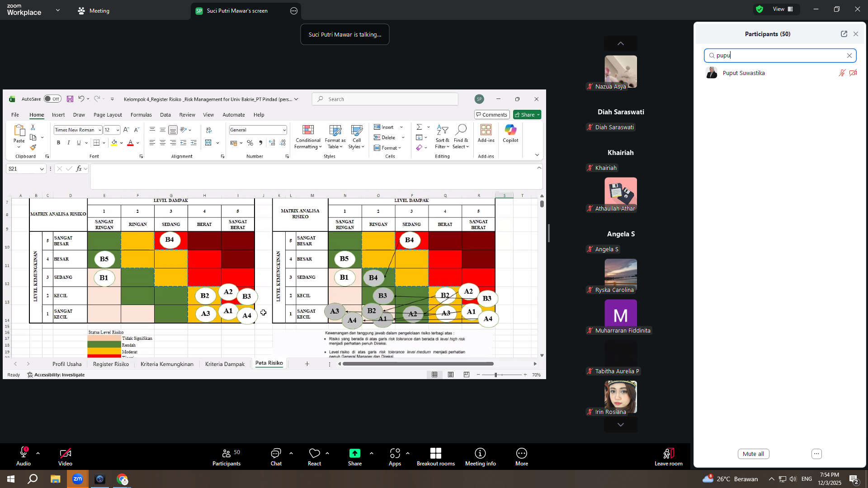
Task: Switch to Normal view in Excel status bar
Action: coord(434,375)
